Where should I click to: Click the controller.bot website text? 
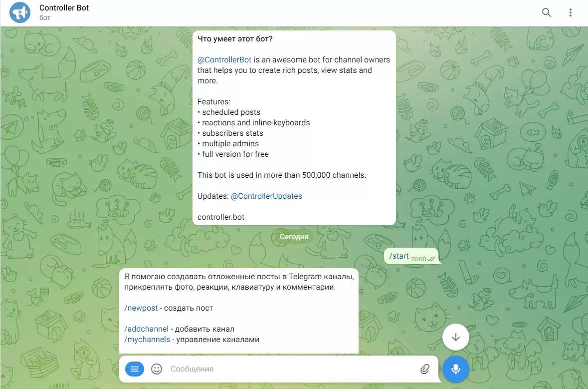(221, 217)
